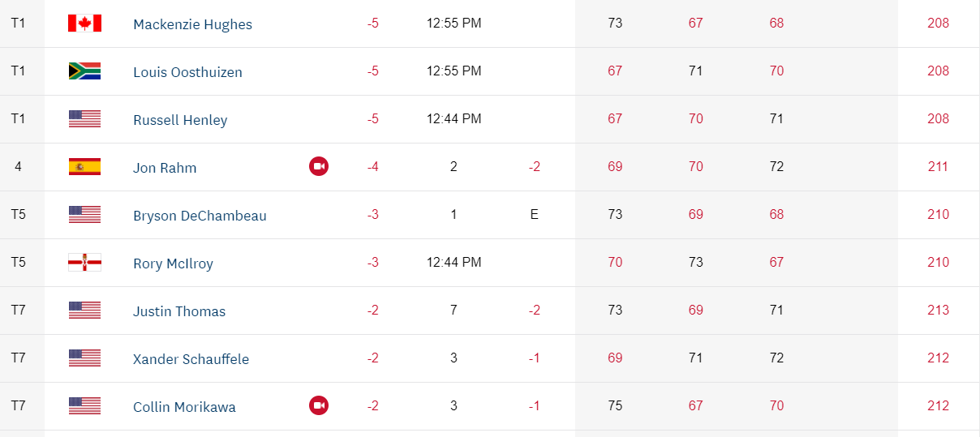Open the Justin Thomas link
The image size is (980, 437).
[179, 311]
